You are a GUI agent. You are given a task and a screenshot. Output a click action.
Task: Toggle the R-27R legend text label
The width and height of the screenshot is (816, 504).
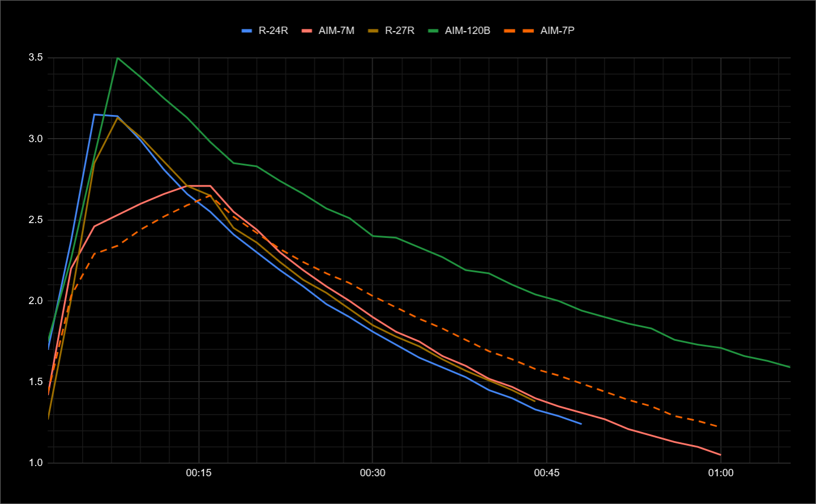click(x=399, y=31)
